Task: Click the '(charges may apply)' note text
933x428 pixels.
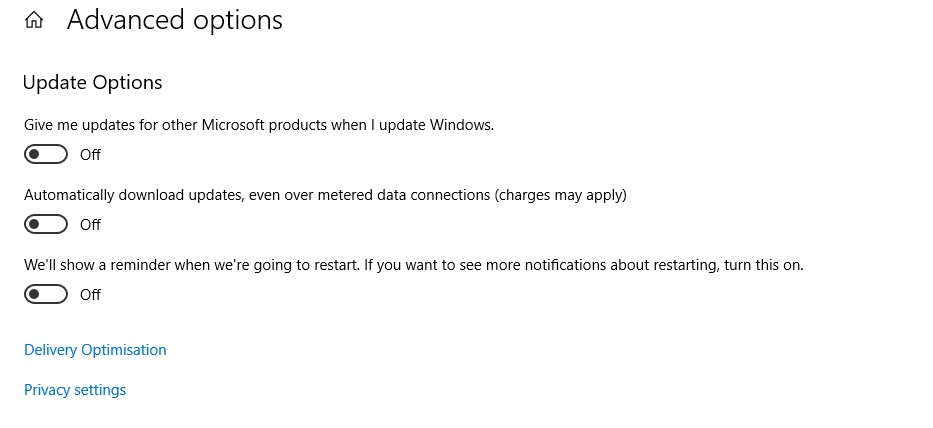Action: [x=561, y=195]
